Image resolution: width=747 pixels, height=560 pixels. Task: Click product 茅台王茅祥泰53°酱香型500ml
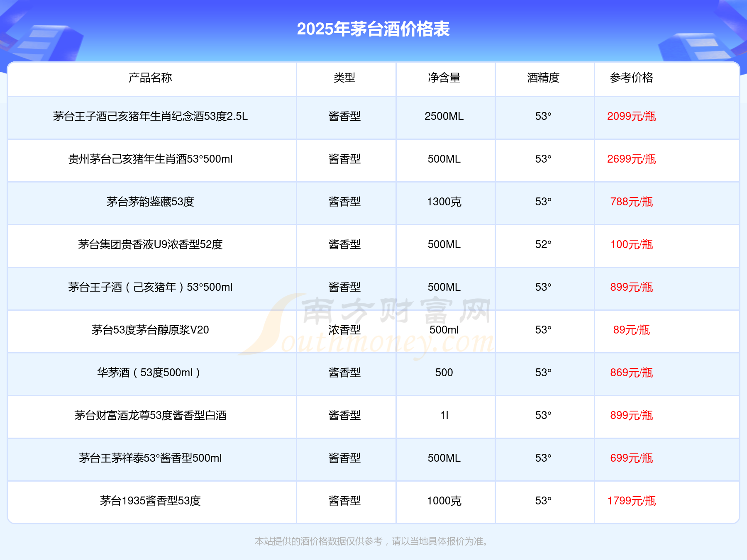coord(150,458)
